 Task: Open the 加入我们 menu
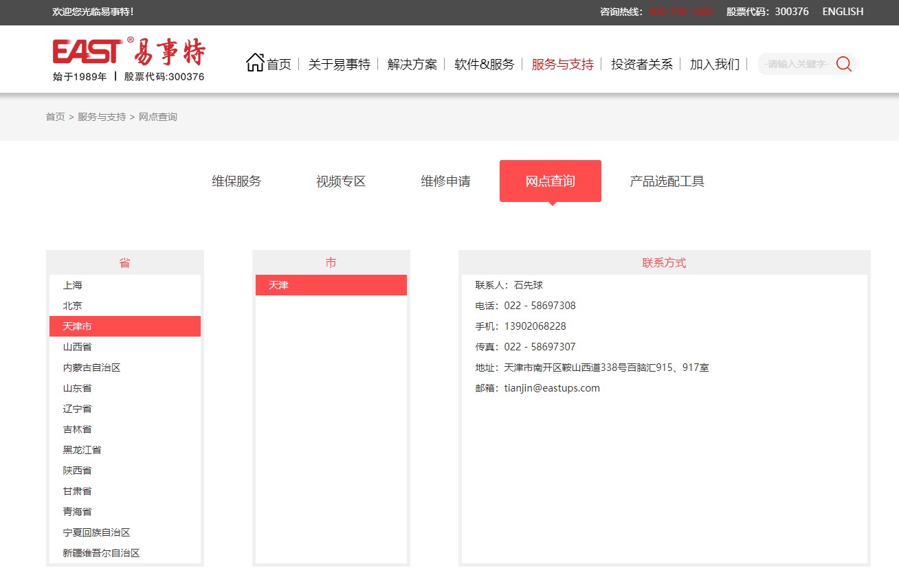coord(715,65)
